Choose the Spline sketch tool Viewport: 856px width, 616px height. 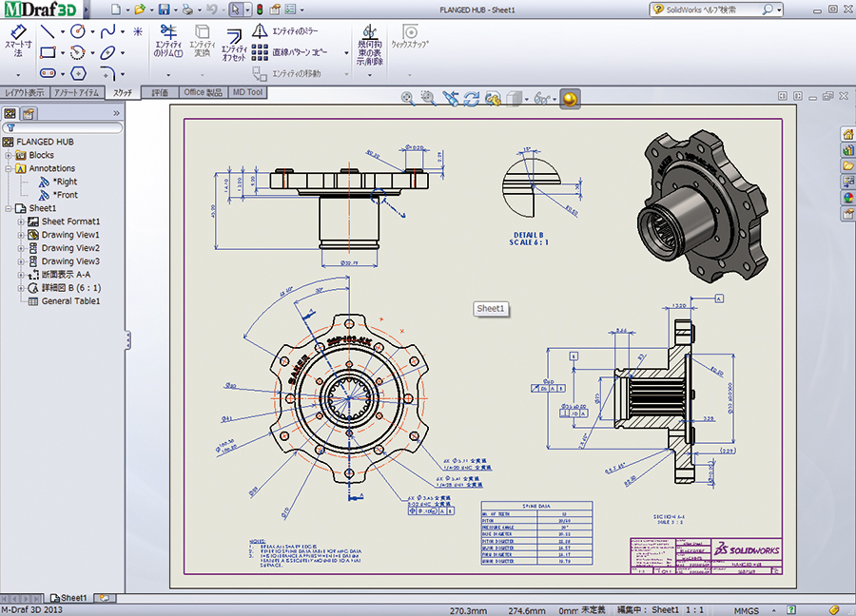click(x=109, y=31)
